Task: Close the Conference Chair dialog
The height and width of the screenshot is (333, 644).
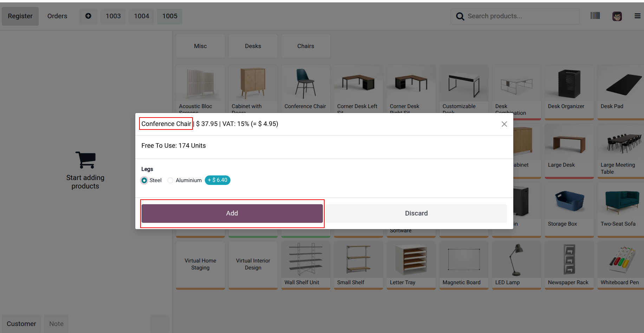Action: point(504,124)
